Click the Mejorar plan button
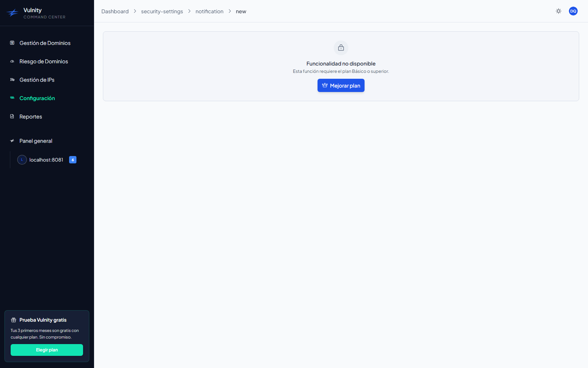588x368 pixels. click(341, 85)
